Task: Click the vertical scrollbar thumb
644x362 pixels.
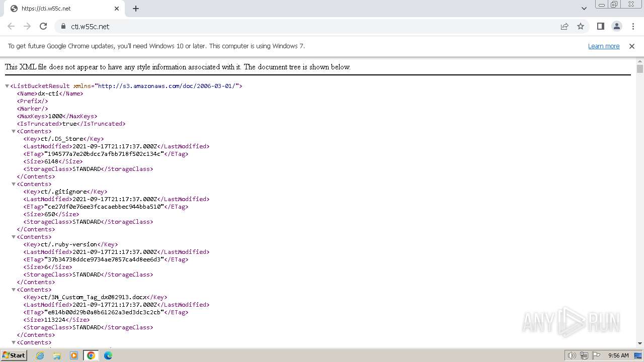Action: 640,69
